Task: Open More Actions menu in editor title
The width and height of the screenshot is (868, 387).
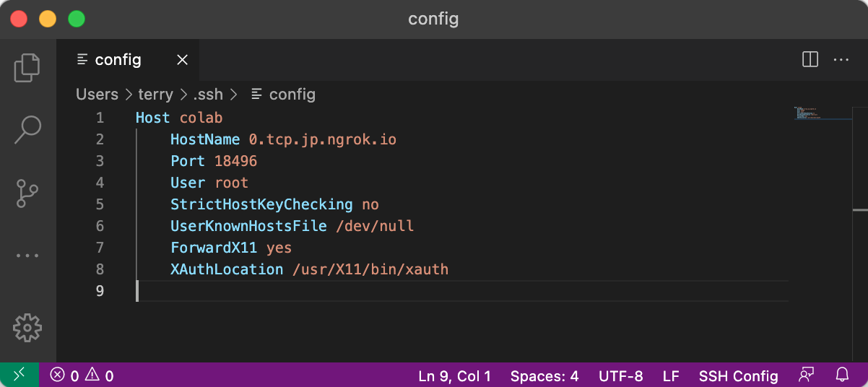Action: pos(841,60)
